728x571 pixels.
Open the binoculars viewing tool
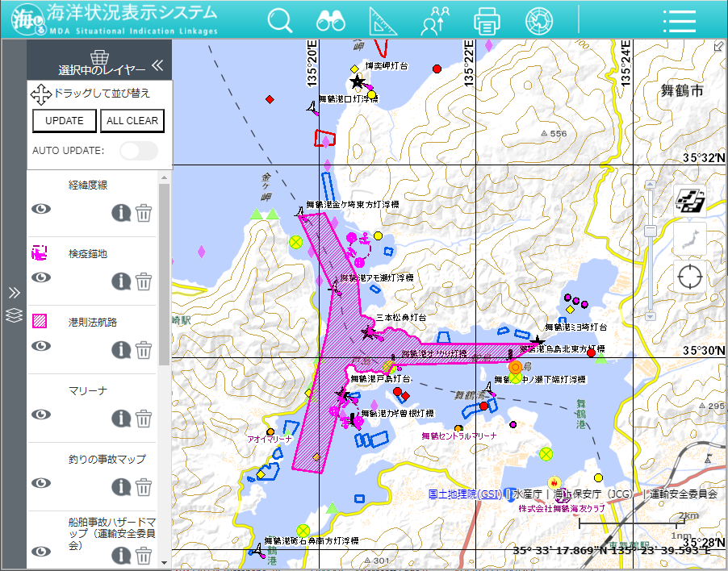[331, 20]
